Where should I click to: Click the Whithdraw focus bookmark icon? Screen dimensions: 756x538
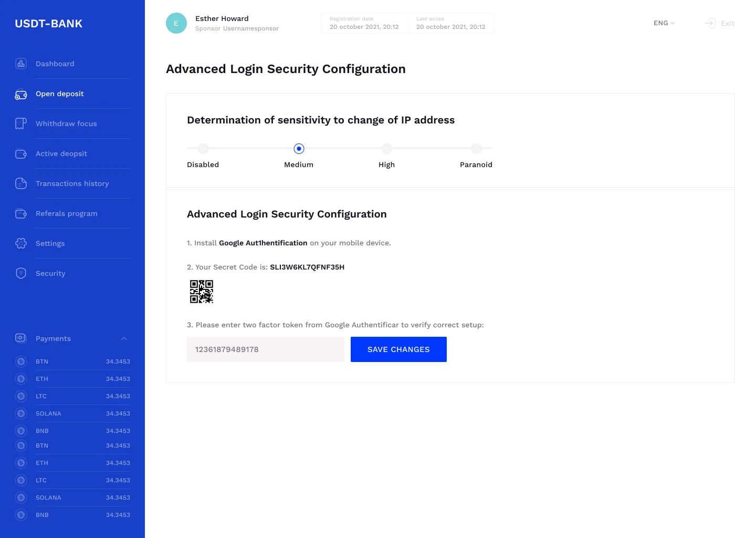click(x=21, y=123)
